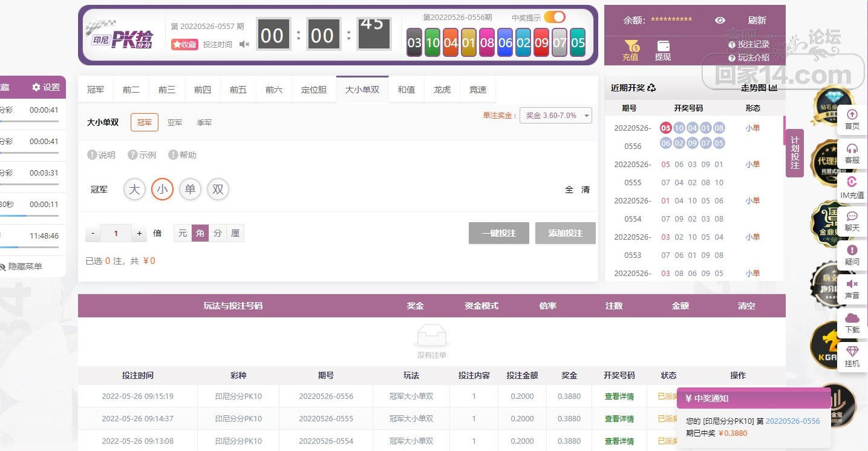Image resolution: width=868 pixels, height=451 pixels.
Task: Increase multiplier with the plus button
Action: tap(139, 233)
